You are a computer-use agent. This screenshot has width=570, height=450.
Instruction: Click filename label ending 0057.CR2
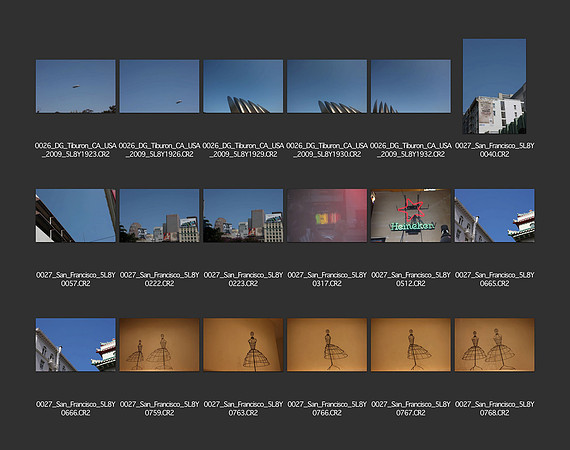76,279
